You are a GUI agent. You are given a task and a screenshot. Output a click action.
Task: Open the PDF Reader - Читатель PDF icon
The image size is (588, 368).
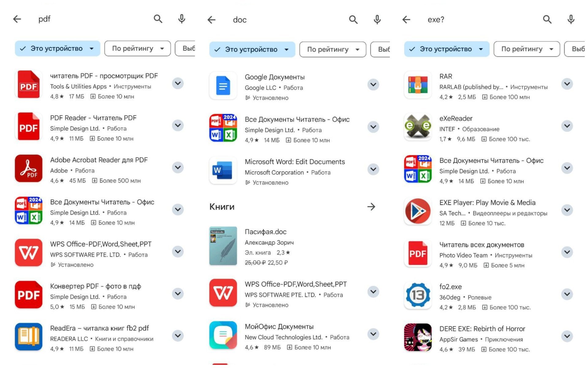coord(28,126)
